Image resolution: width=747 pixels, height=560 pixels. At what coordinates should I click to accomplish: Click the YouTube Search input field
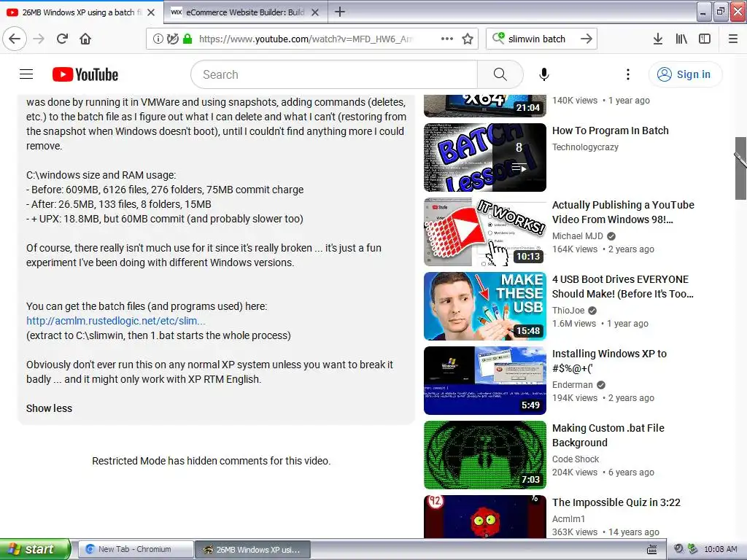334,74
